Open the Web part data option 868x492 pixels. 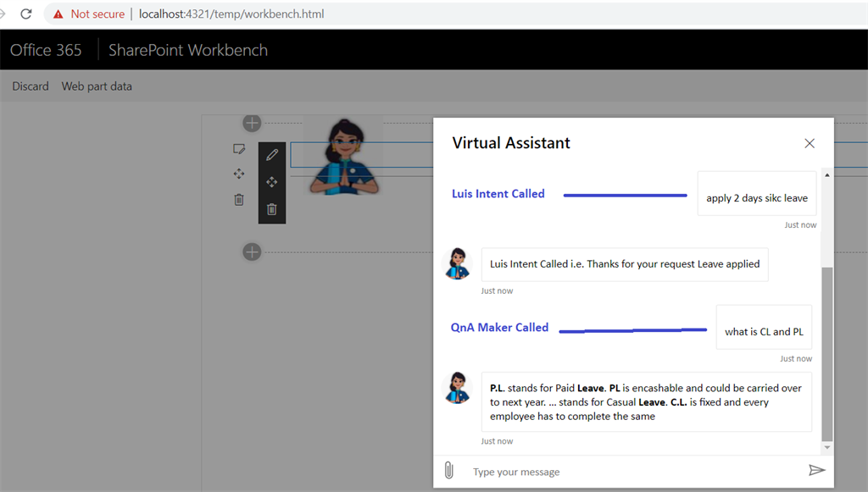click(x=97, y=86)
